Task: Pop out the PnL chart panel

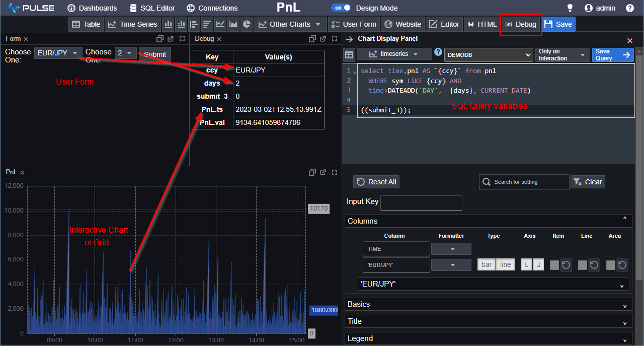Action: coord(323,172)
